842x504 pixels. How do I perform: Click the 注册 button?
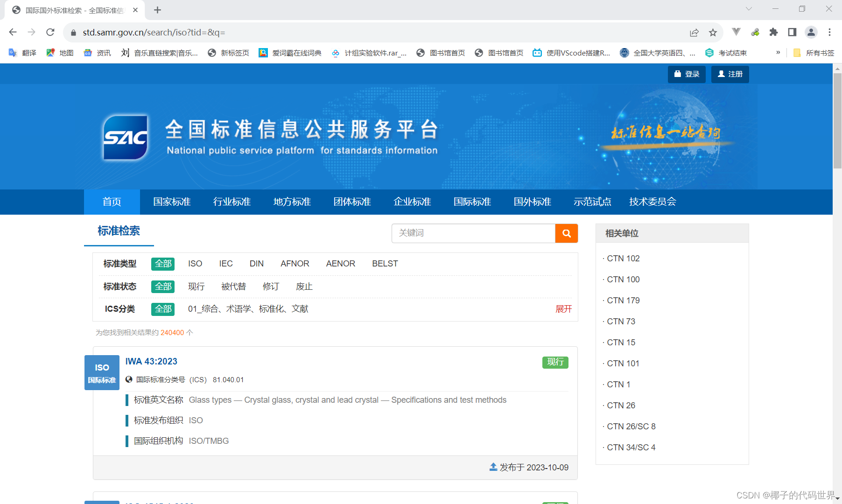click(x=730, y=74)
